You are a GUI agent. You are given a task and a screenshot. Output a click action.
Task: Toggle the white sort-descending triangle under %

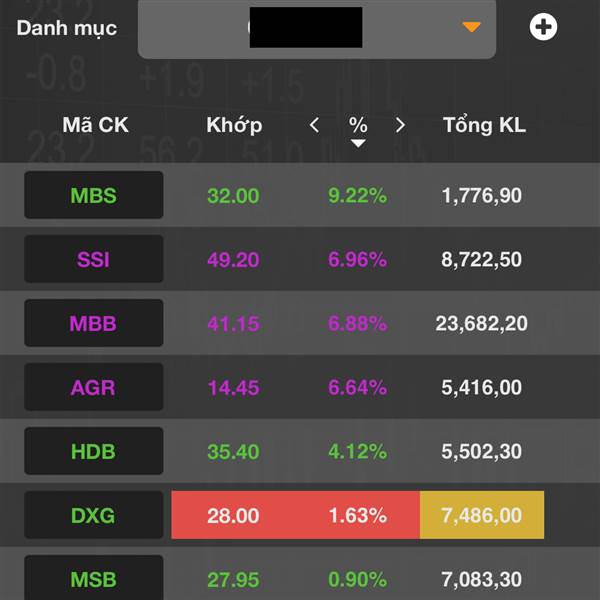pos(358,143)
